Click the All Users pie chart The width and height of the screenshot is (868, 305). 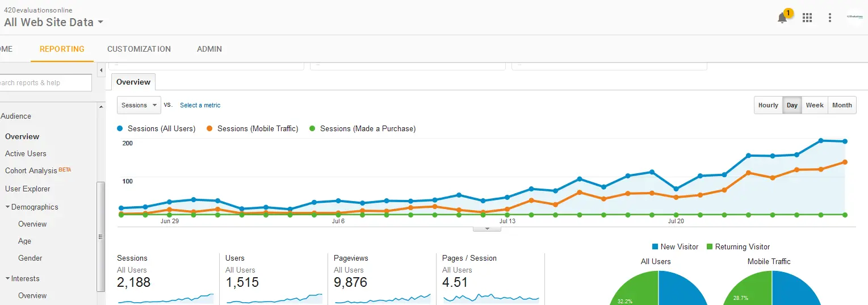pyautogui.click(x=659, y=288)
